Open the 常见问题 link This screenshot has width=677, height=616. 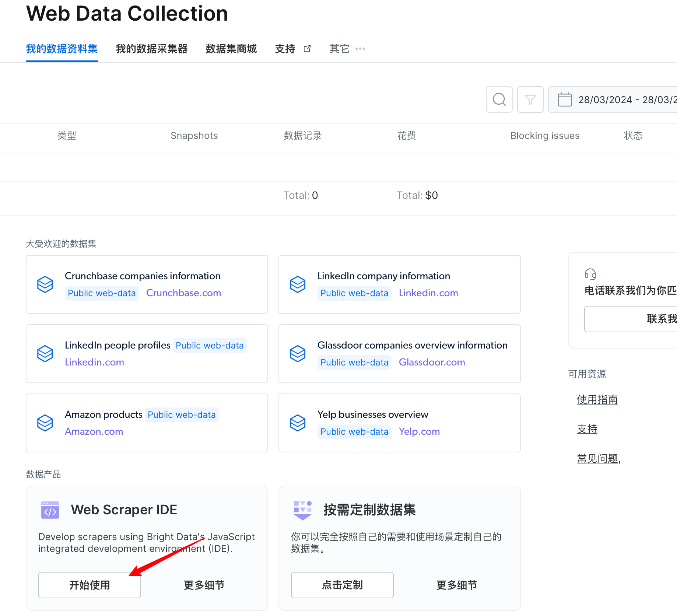597,458
